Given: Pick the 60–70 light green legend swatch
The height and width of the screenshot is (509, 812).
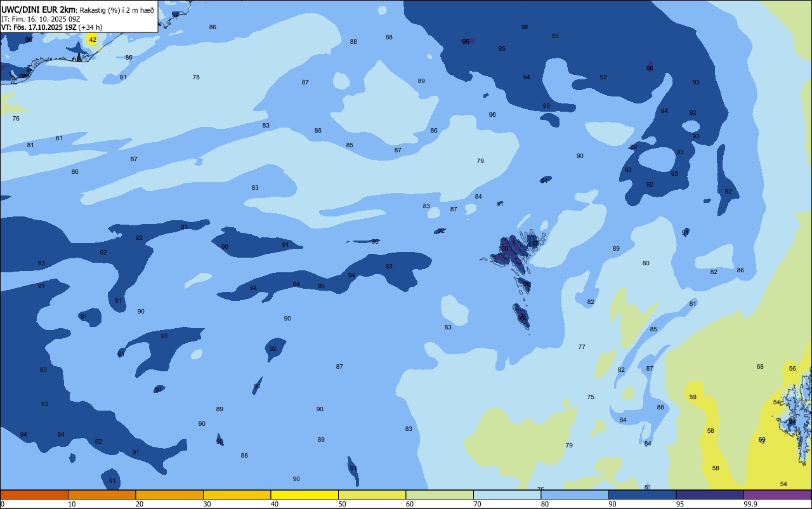Looking at the screenshot, I should click(x=440, y=494).
